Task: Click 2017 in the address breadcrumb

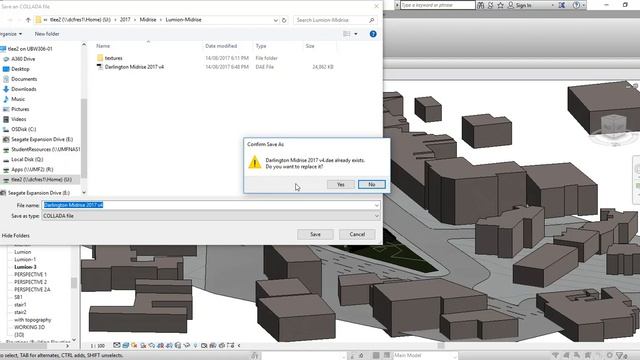Action: pos(125,20)
